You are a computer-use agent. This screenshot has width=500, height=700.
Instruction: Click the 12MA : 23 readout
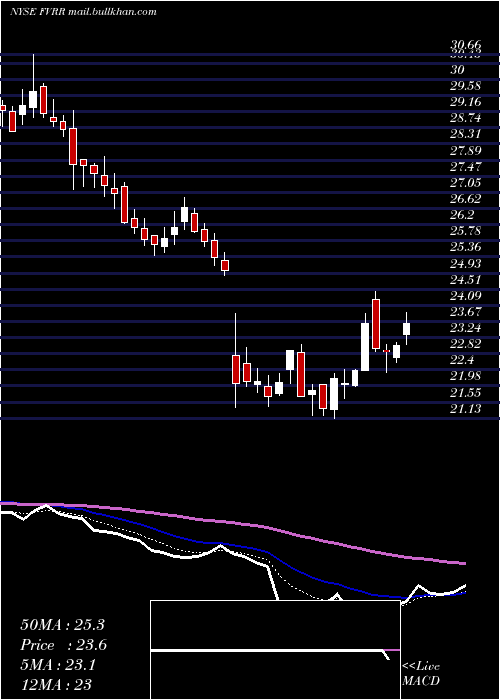[x=56, y=685]
